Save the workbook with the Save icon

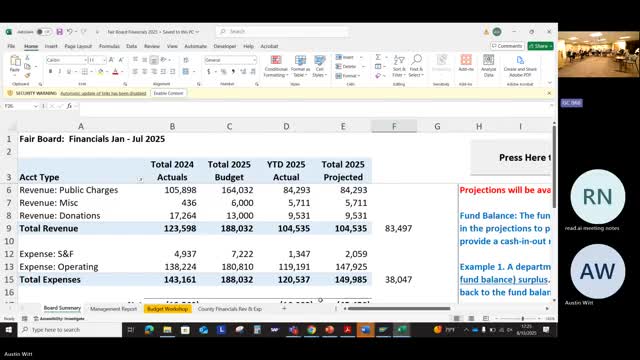tap(60, 31)
